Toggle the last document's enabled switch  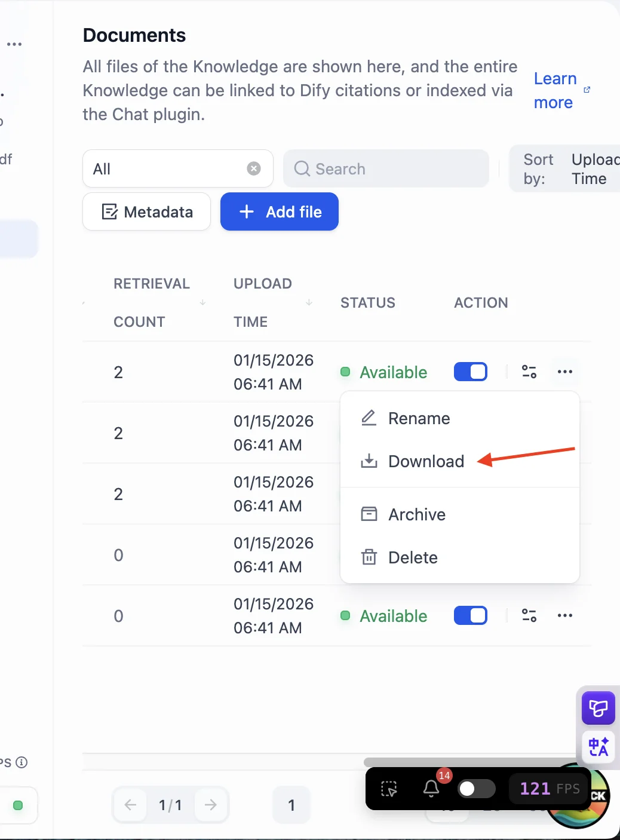(471, 615)
